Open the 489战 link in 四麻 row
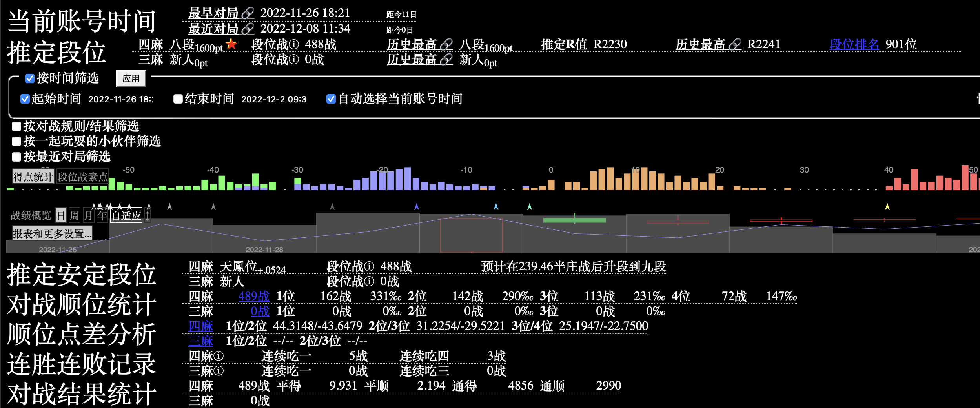This screenshot has width=980, height=408. [x=254, y=296]
